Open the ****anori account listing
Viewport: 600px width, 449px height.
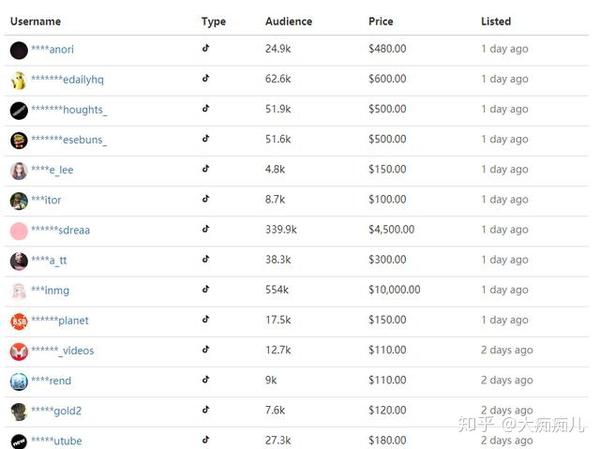pos(52,49)
